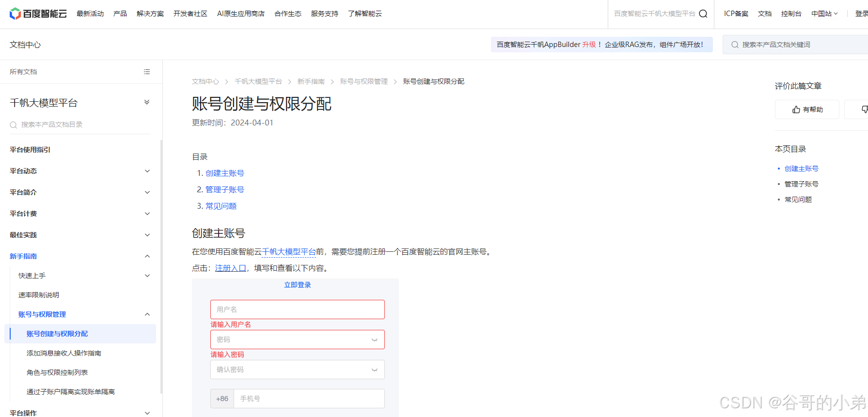Expand the 平台计费 section
868x417 pixels.
[147, 214]
